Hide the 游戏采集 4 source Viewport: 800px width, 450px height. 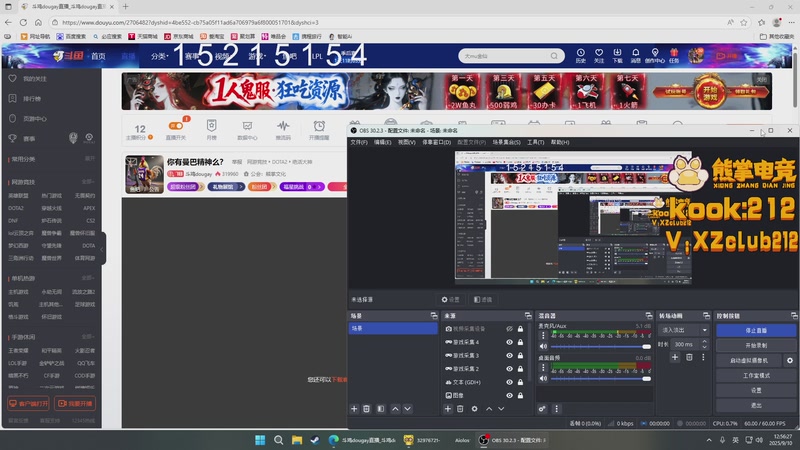pyautogui.click(x=509, y=342)
